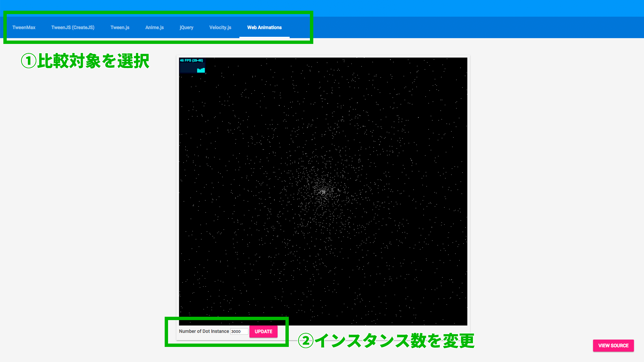Image resolution: width=644 pixels, height=362 pixels.
Task: Open the TweenJS (CreateJS) comparison tab
Action: (73, 27)
